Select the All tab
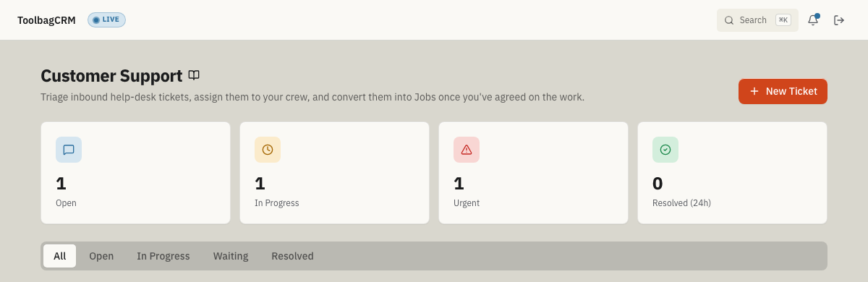 [59, 256]
